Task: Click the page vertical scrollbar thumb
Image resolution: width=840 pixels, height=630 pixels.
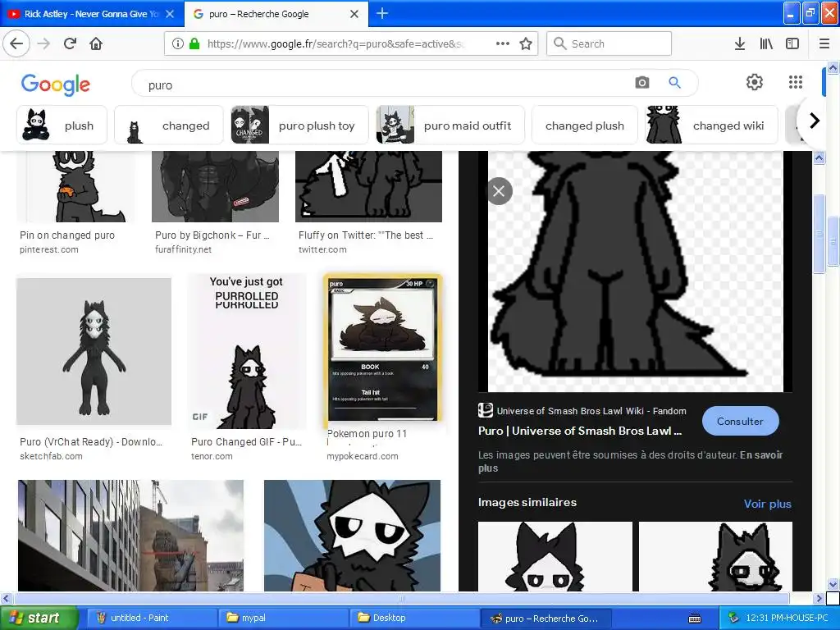Action: pos(833,241)
